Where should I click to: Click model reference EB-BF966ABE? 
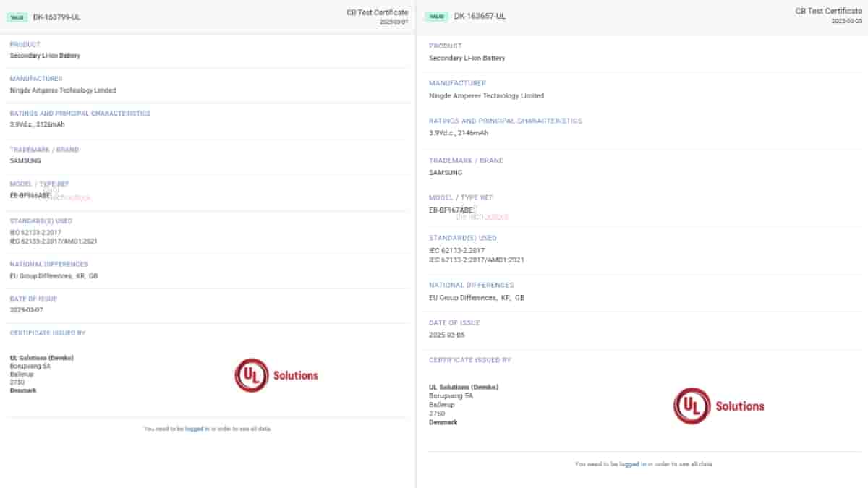click(x=30, y=196)
